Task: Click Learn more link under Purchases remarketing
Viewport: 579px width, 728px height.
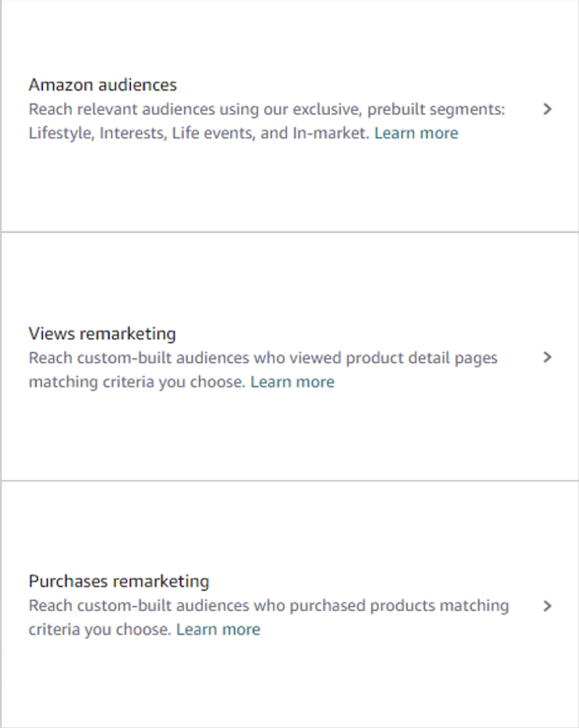Action: coord(218,629)
